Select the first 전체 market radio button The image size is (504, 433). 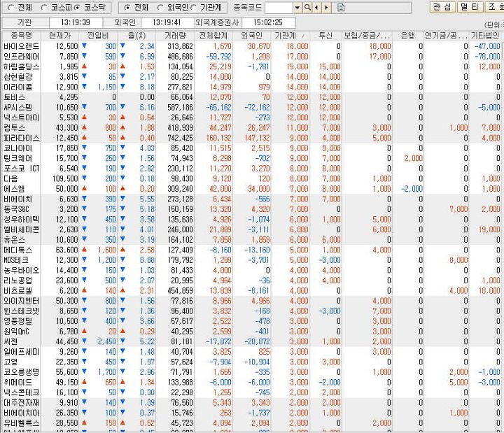10,8
